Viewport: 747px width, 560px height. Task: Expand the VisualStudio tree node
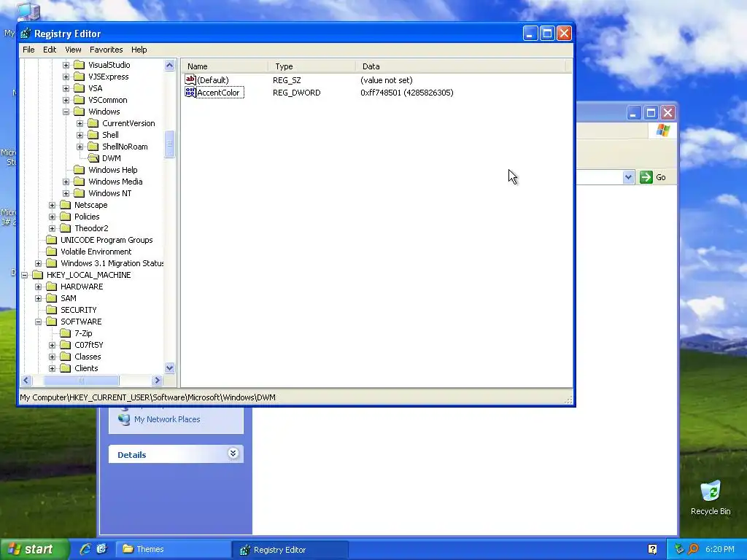click(x=66, y=65)
